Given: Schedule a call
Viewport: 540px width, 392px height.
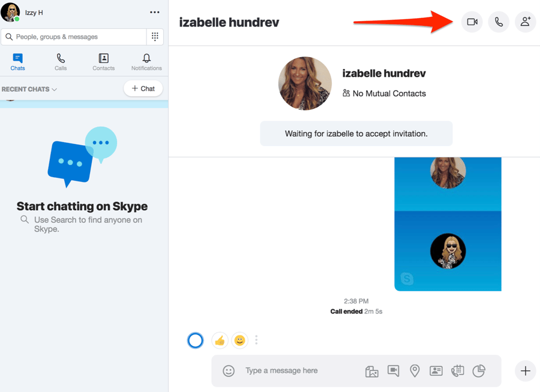Looking at the screenshot, I should (458, 371).
